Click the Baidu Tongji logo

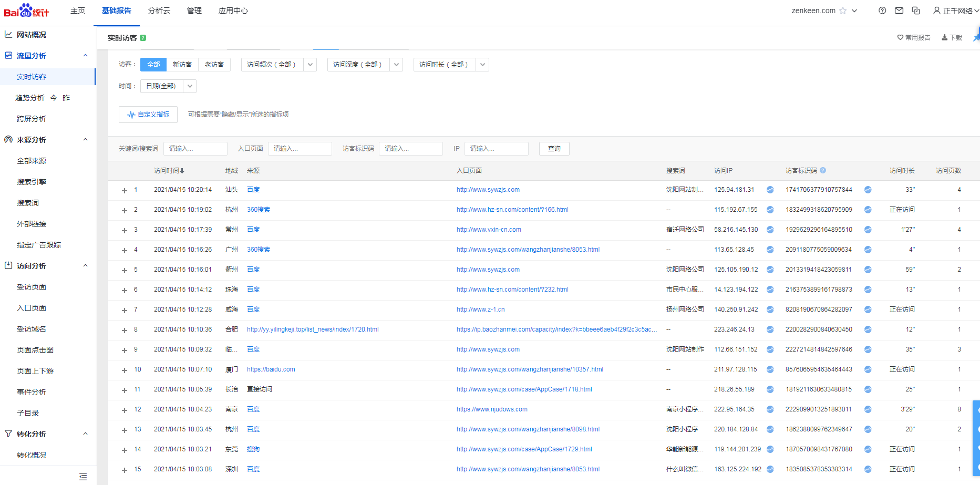point(26,11)
